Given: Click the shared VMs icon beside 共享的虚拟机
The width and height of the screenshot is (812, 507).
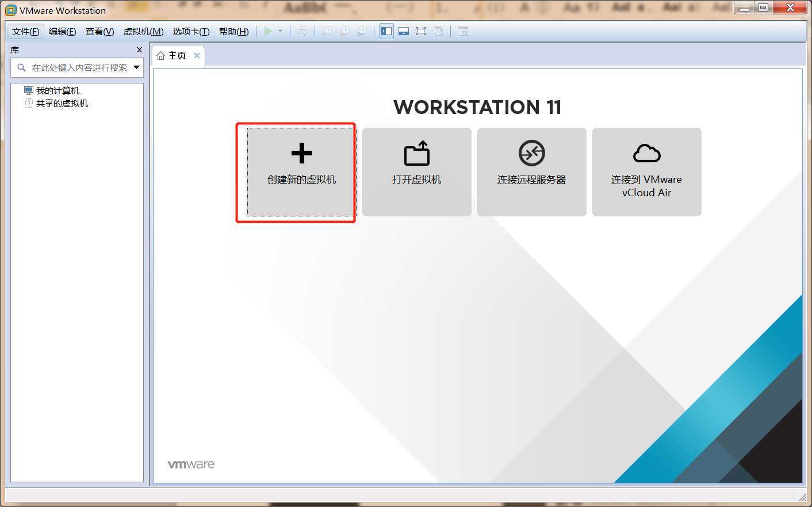Looking at the screenshot, I should click(29, 103).
